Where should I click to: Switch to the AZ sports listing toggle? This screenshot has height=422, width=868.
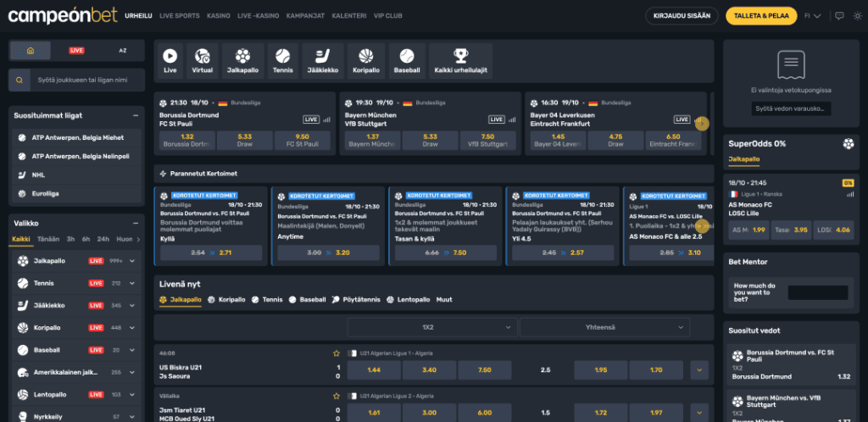tap(123, 50)
